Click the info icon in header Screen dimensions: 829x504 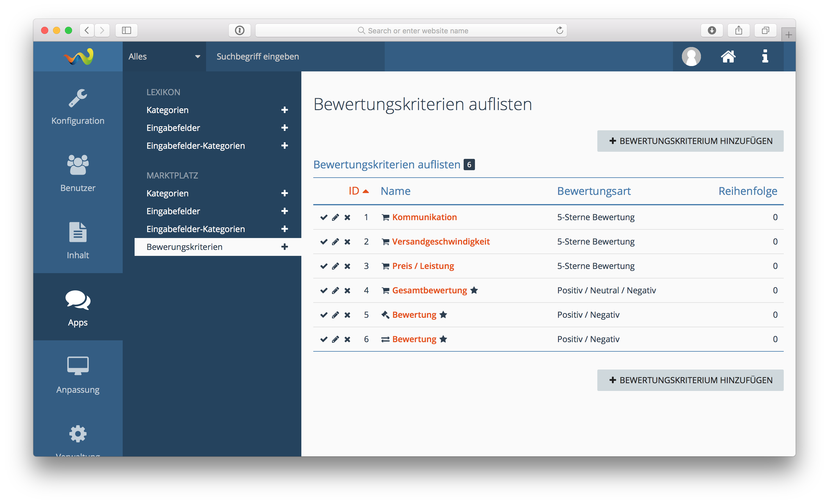[x=765, y=57]
